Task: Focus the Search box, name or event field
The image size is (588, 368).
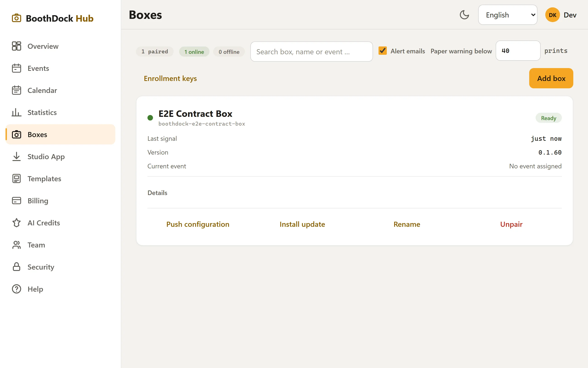Action: [x=311, y=52]
